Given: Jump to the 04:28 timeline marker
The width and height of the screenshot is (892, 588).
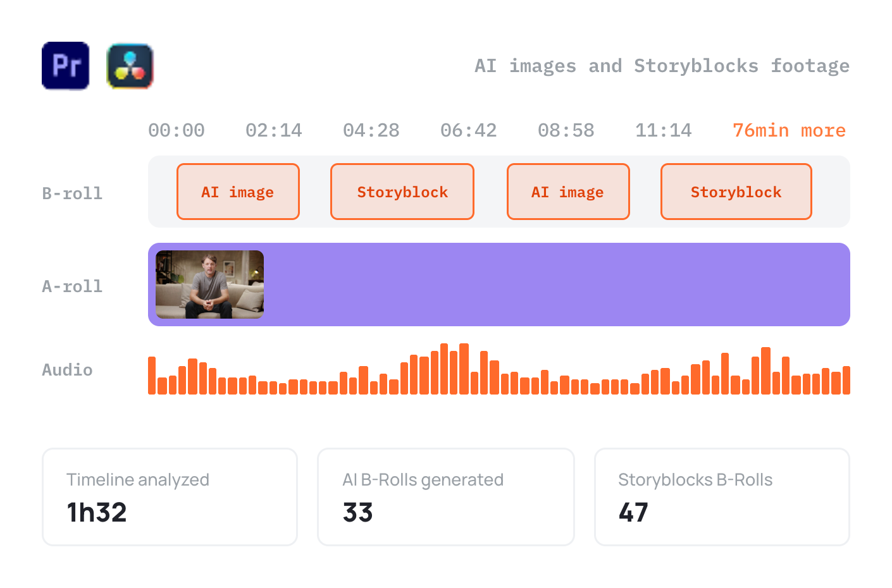Looking at the screenshot, I should pyautogui.click(x=371, y=130).
